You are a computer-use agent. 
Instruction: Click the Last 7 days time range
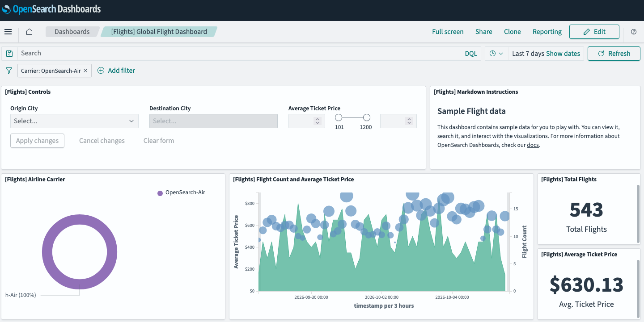tap(528, 54)
